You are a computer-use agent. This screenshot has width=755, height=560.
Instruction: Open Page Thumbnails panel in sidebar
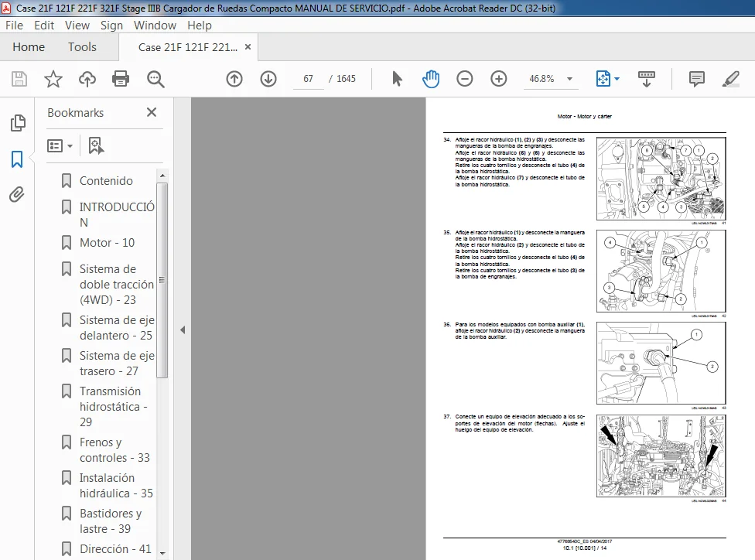pos(17,123)
